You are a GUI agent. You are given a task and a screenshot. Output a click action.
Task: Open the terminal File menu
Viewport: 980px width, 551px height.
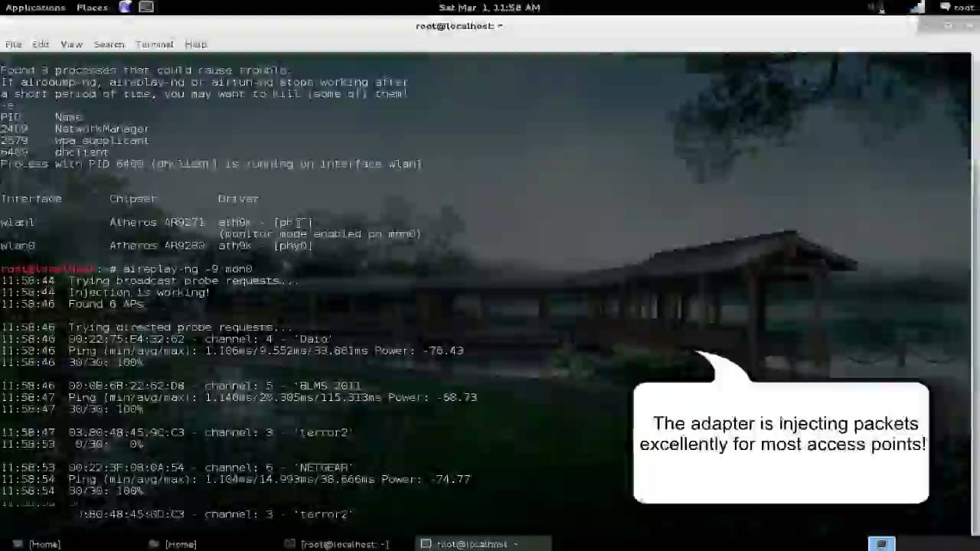pyautogui.click(x=14, y=44)
